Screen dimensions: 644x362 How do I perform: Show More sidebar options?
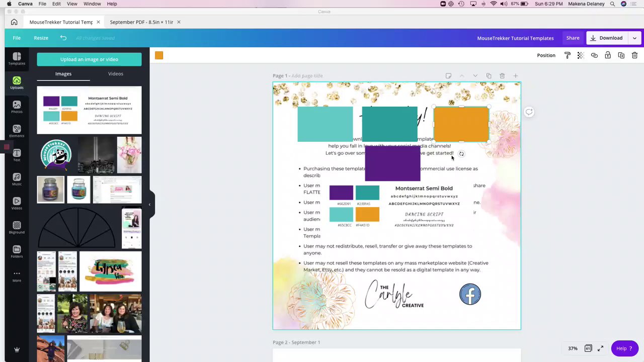coord(17,276)
